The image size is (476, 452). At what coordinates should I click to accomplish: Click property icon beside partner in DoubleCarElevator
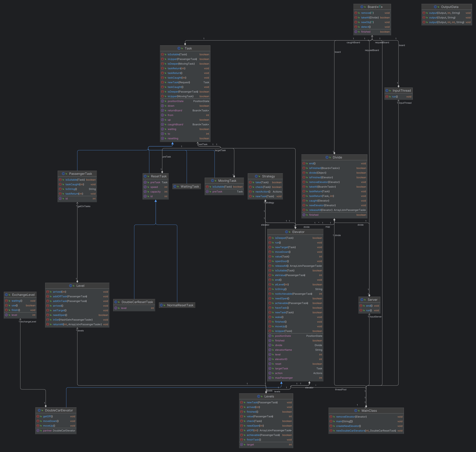tap(38, 431)
